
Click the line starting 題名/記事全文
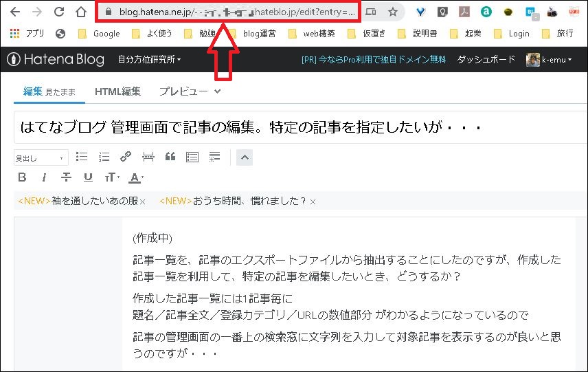(330, 314)
